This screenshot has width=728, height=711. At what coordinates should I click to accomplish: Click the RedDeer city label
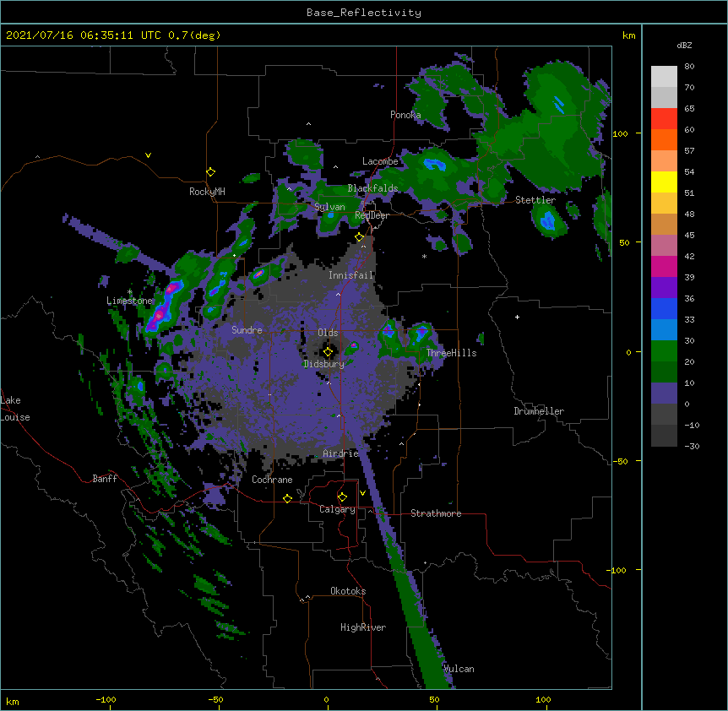pyautogui.click(x=372, y=215)
